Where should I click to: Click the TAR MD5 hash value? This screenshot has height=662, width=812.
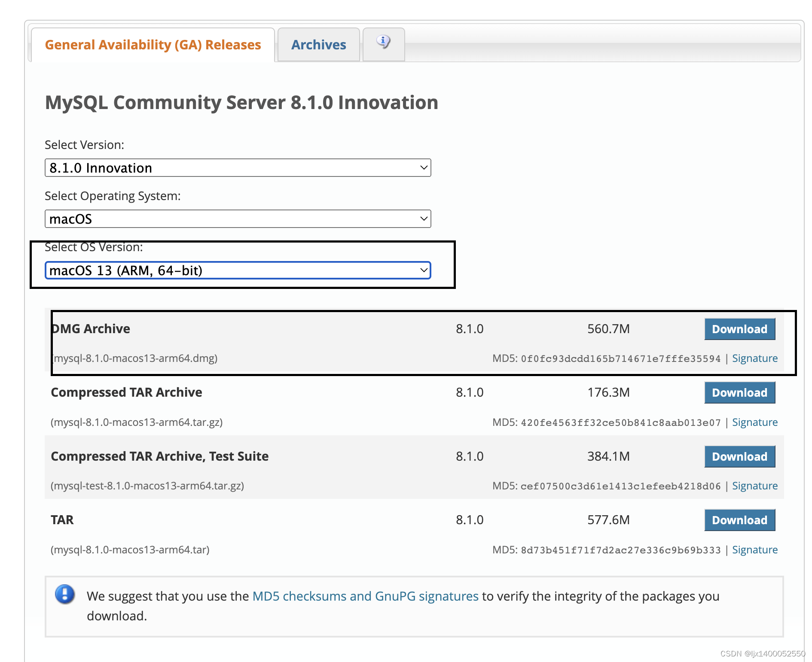[621, 550]
